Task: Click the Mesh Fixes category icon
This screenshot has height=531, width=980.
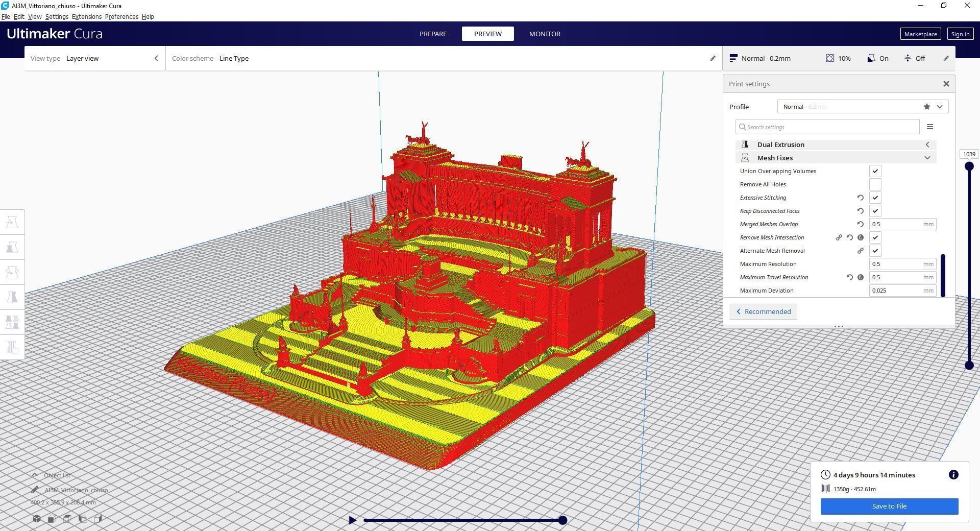Action: pos(745,158)
